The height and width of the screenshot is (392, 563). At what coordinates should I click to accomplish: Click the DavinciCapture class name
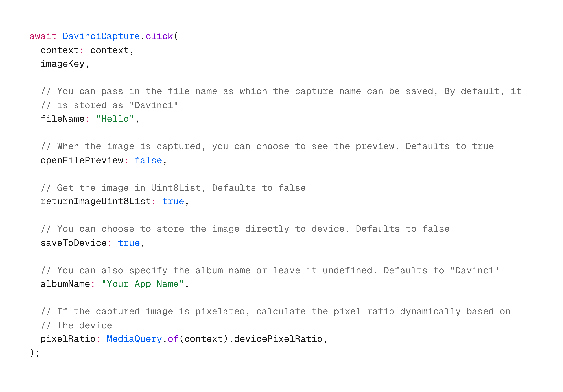coord(101,36)
